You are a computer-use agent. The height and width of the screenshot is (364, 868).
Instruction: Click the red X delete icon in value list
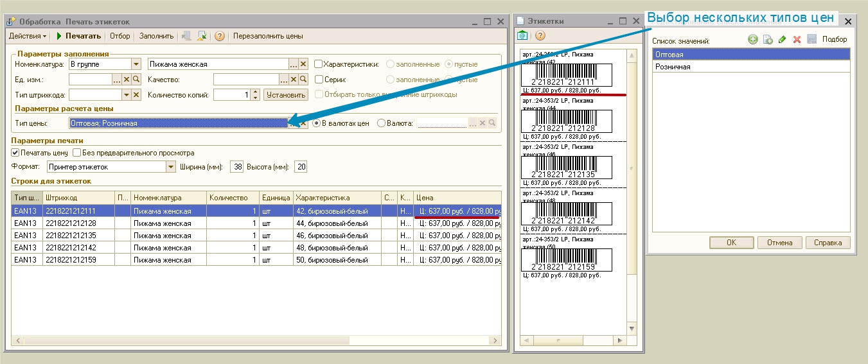point(797,40)
